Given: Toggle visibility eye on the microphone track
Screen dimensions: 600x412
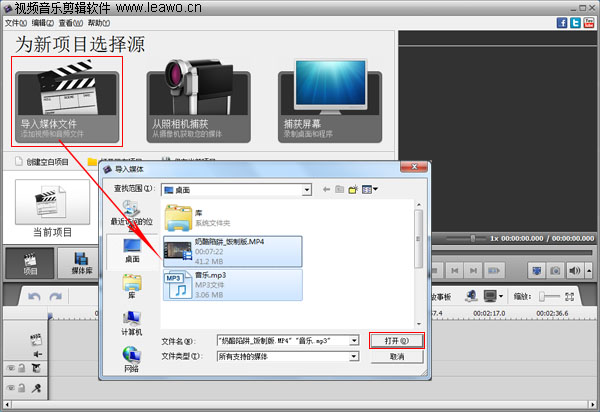Looking at the screenshot, I should point(10,388).
